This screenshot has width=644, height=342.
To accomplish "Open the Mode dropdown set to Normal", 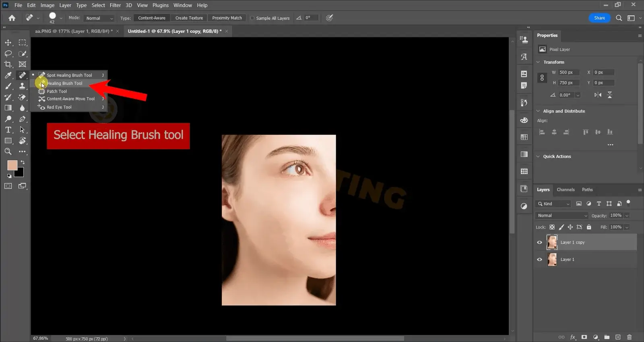I will (99, 18).
